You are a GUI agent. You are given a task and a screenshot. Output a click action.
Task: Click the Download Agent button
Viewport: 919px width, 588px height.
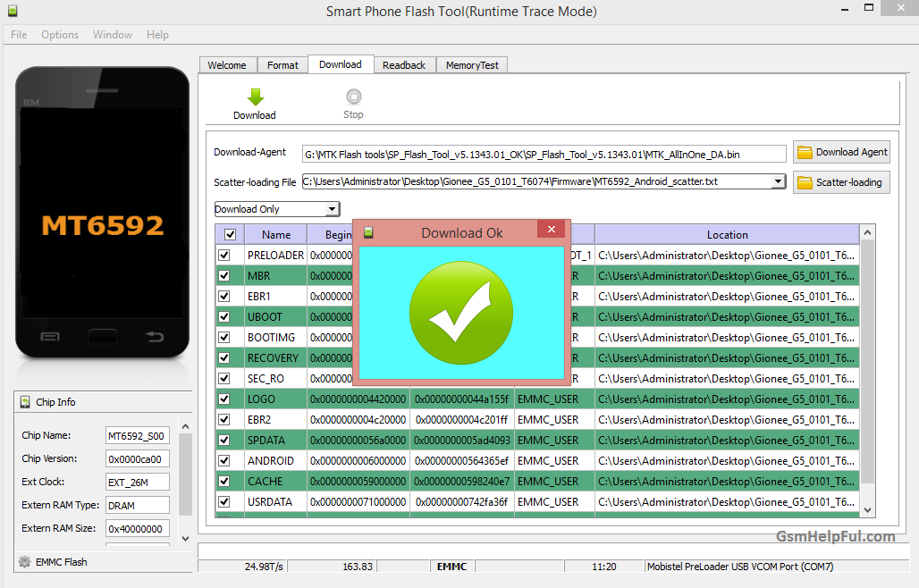[x=841, y=152]
